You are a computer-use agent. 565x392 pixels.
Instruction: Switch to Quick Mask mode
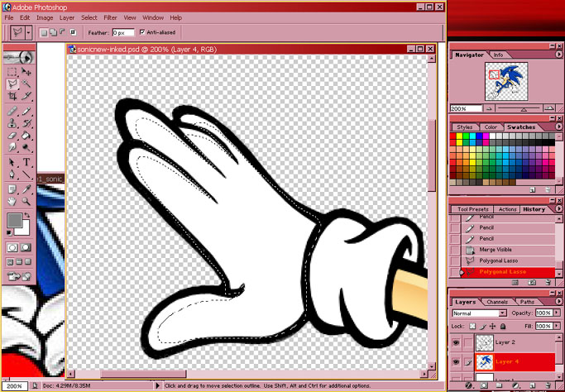click(x=26, y=247)
